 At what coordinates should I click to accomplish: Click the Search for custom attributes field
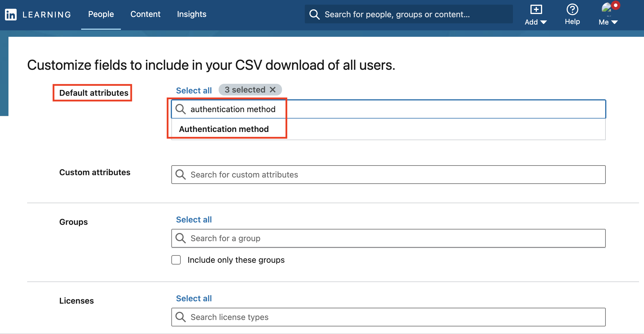pyautogui.click(x=388, y=175)
